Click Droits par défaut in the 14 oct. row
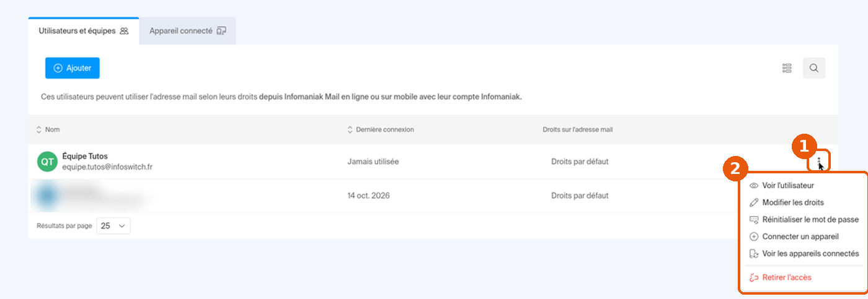The image size is (868, 299). (x=580, y=196)
